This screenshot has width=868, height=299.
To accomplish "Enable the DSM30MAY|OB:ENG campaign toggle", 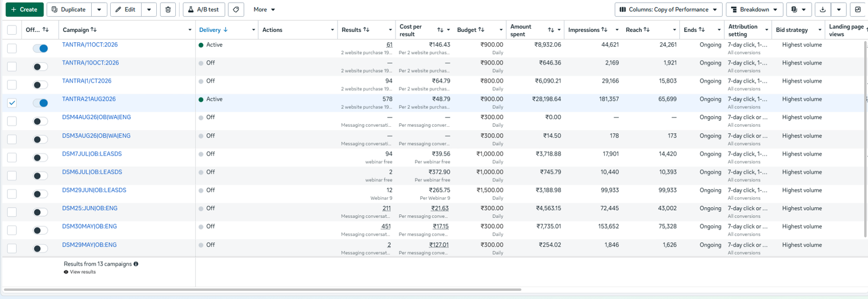I will [40, 230].
